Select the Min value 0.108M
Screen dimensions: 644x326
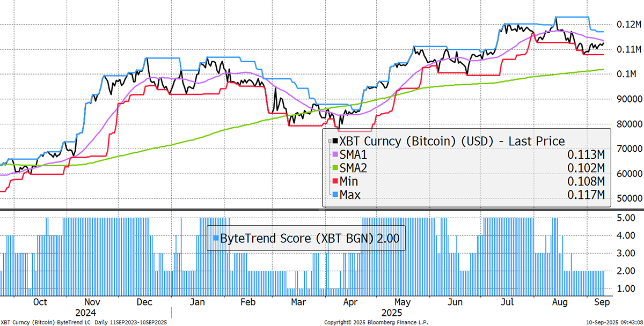pos(586,182)
